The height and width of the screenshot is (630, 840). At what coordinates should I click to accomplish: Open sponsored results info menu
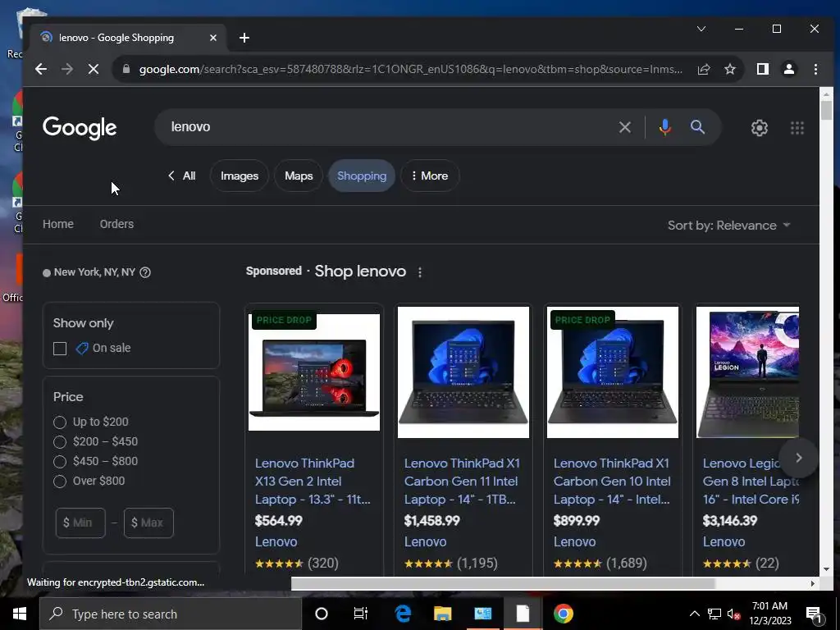tap(420, 272)
